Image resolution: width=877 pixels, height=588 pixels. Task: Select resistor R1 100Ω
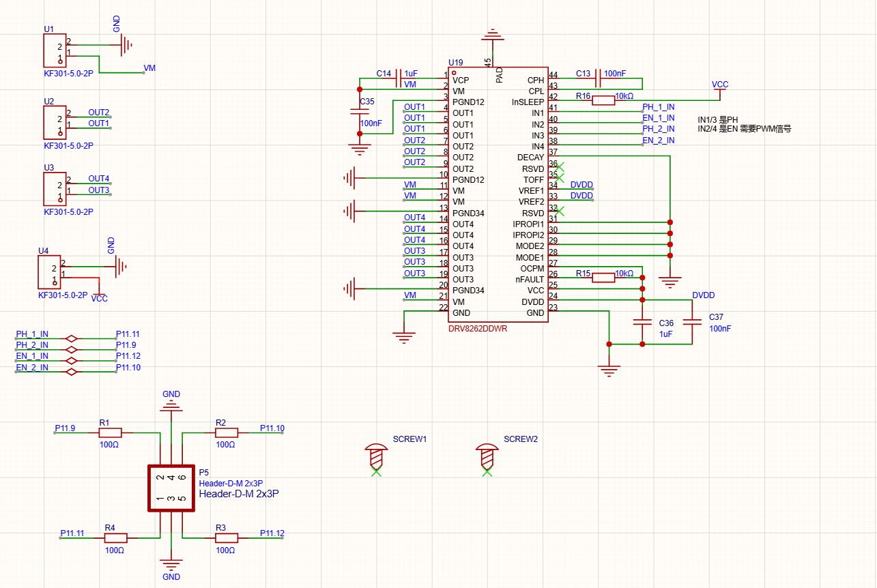(x=110, y=432)
